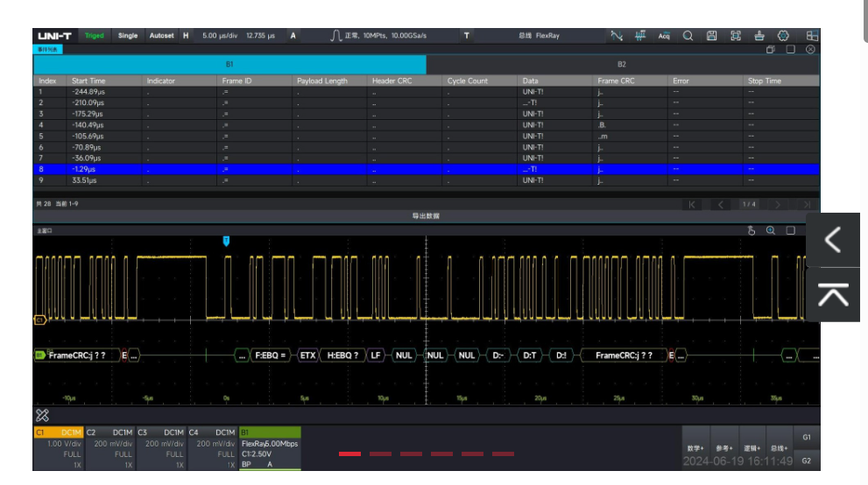868x485 pixels.
Task: Open the settings gear icon
Action: [x=783, y=35]
